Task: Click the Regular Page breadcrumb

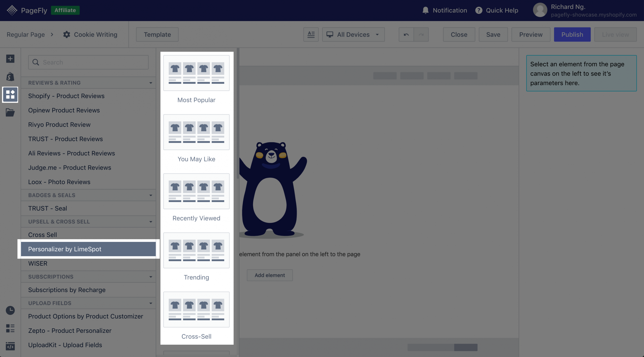Action: (26, 34)
